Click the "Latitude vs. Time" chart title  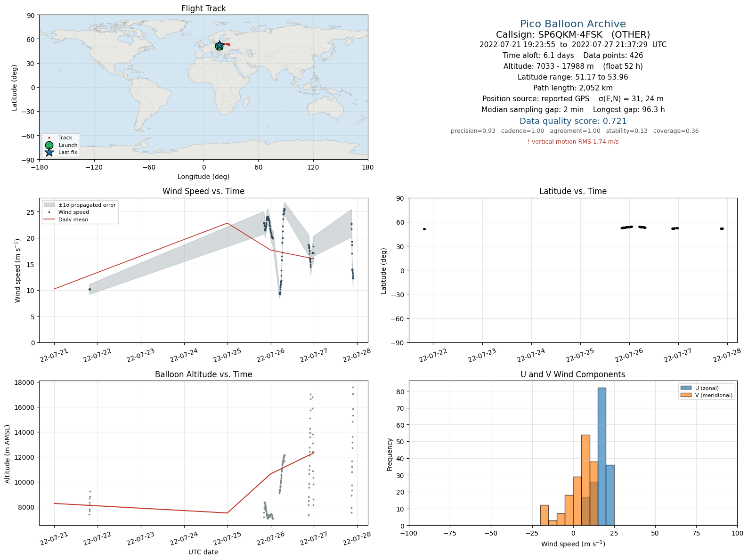coord(573,191)
